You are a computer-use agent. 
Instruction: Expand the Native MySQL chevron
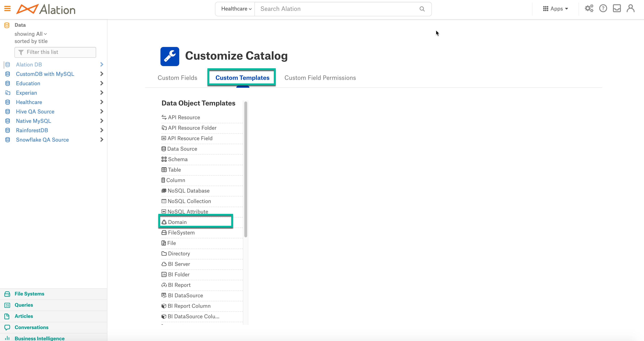102,121
